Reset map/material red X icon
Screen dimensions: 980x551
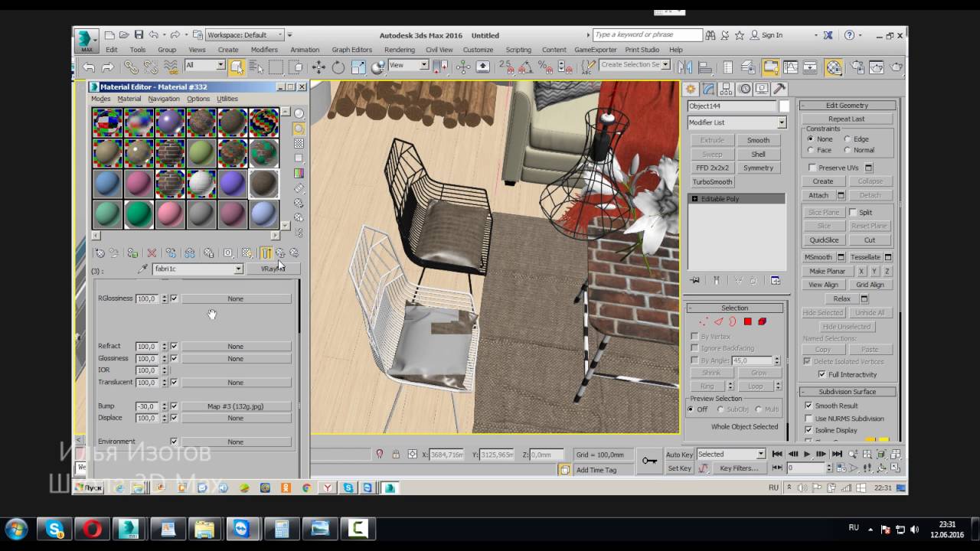pyautogui.click(x=152, y=253)
